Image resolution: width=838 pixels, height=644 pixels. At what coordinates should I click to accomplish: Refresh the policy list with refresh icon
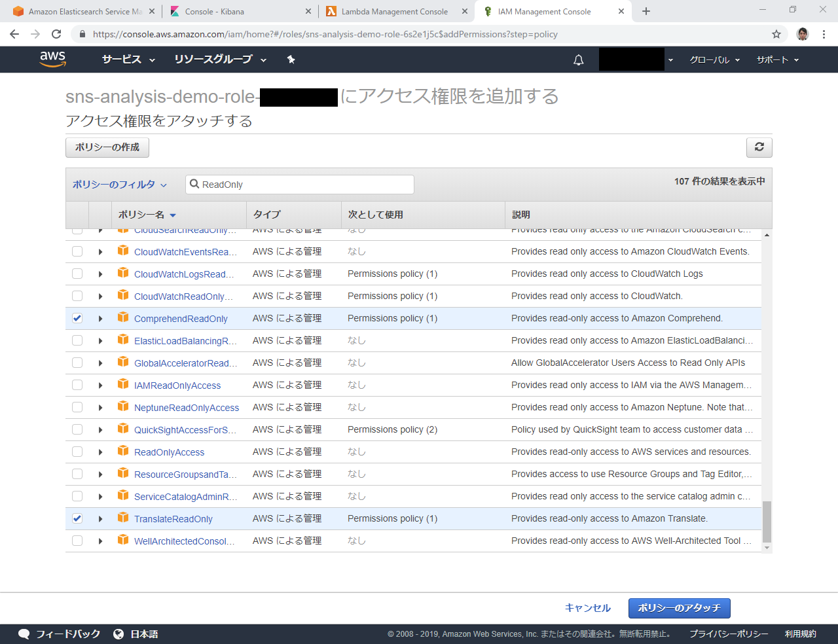click(x=759, y=147)
